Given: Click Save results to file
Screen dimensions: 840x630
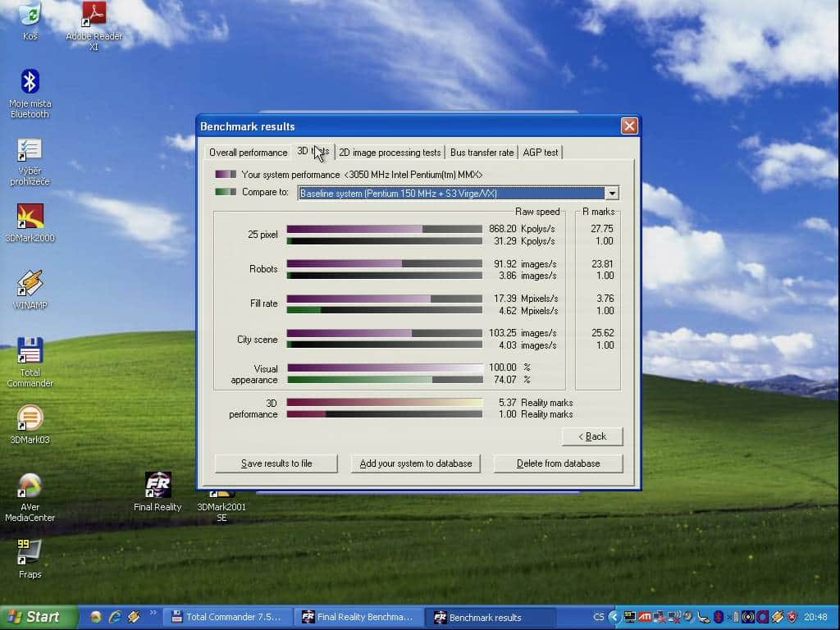Looking at the screenshot, I should point(276,463).
